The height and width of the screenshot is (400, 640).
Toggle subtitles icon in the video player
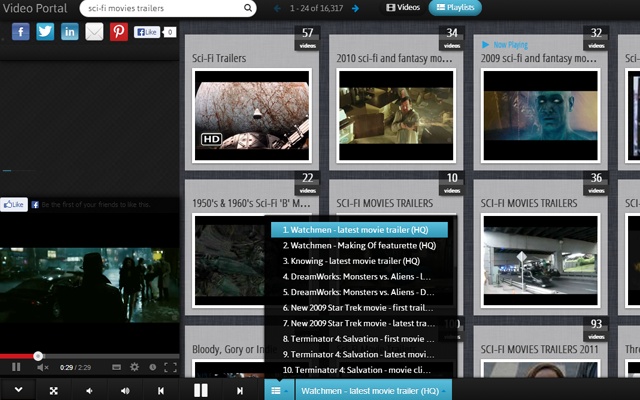click(116, 367)
